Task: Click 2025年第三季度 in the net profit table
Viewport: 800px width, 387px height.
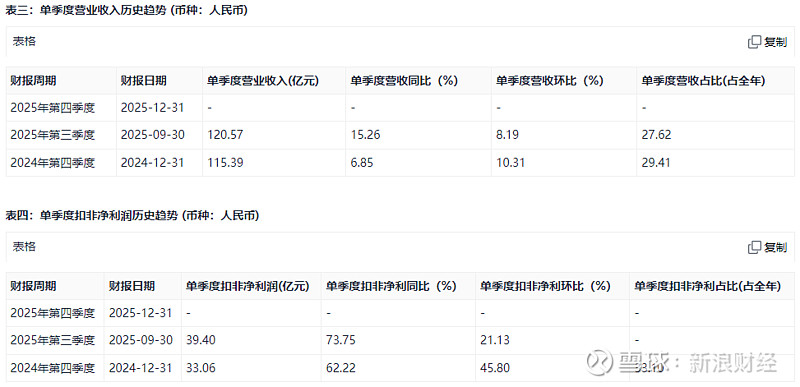Action: [53, 340]
